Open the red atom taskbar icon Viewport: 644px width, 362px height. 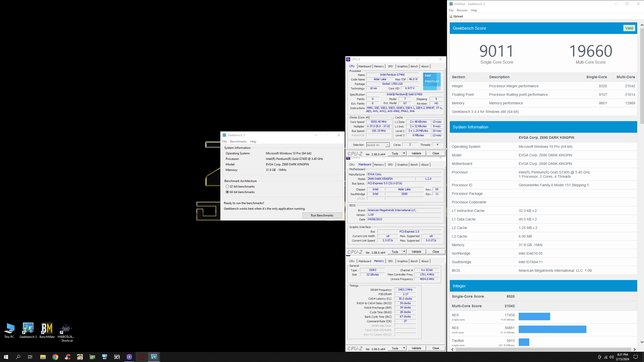(142, 357)
